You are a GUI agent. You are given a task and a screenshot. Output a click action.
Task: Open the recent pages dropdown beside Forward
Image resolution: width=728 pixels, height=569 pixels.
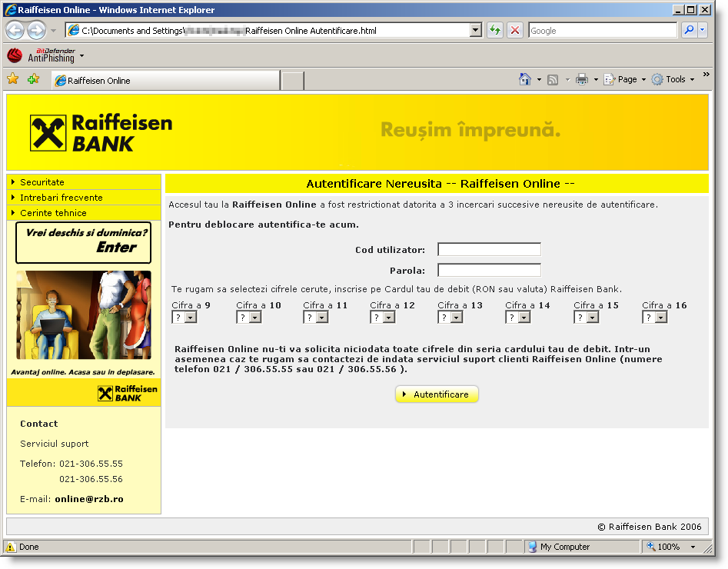pyautogui.click(x=53, y=31)
